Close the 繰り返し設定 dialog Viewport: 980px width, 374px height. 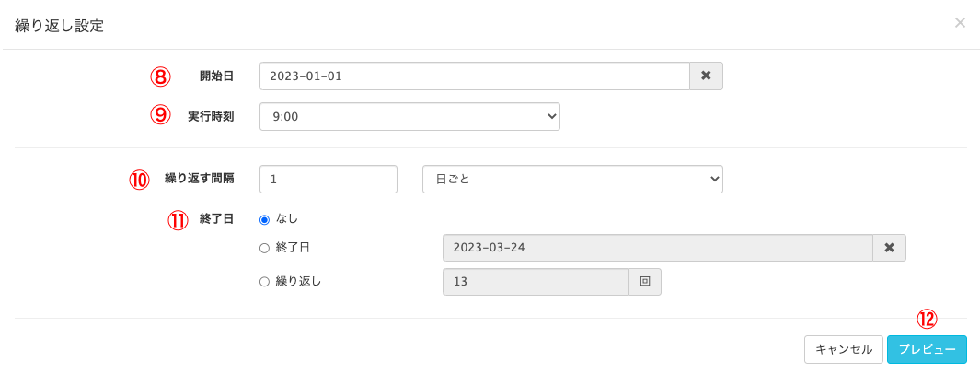pyautogui.click(x=960, y=22)
